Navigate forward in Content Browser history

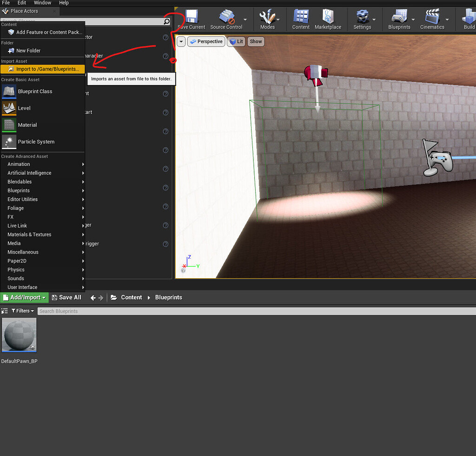coord(101,298)
